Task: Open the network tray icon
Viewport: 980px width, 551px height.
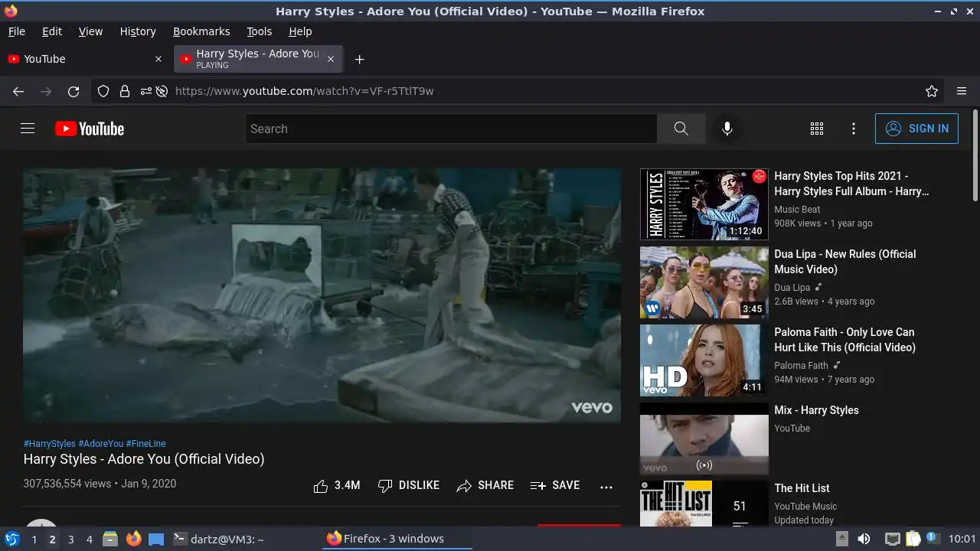Action: pos(892,539)
